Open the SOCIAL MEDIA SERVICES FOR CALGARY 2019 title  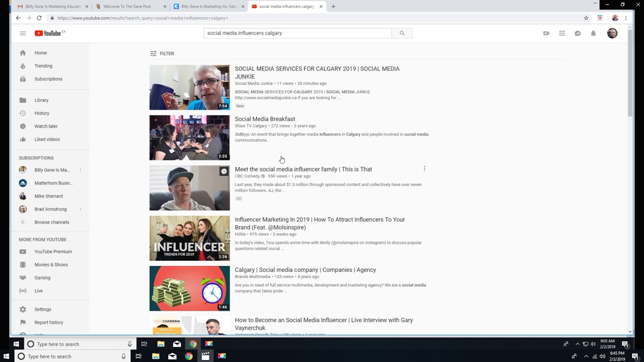(x=317, y=73)
